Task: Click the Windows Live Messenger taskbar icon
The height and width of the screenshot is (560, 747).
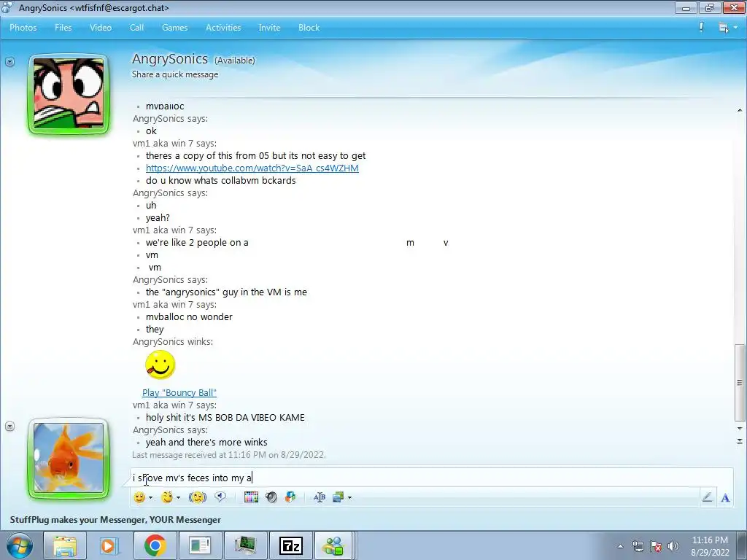Action: point(333,545)
